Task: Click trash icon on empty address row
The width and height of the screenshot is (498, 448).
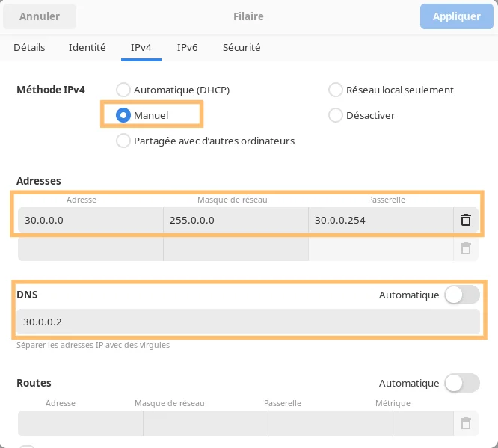Action: click(466, 248)
